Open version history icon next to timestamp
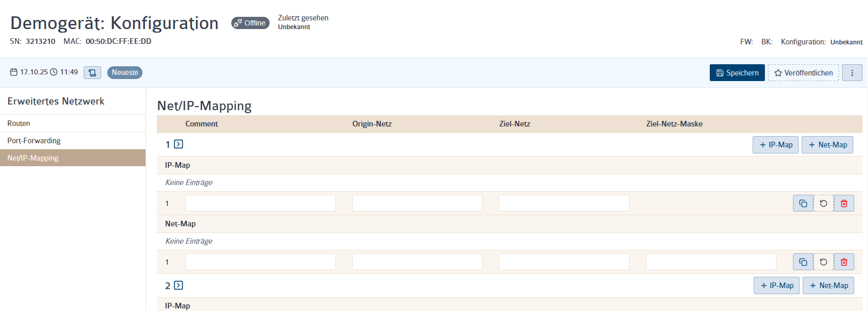868x311 pixels. tap(92, 72)
